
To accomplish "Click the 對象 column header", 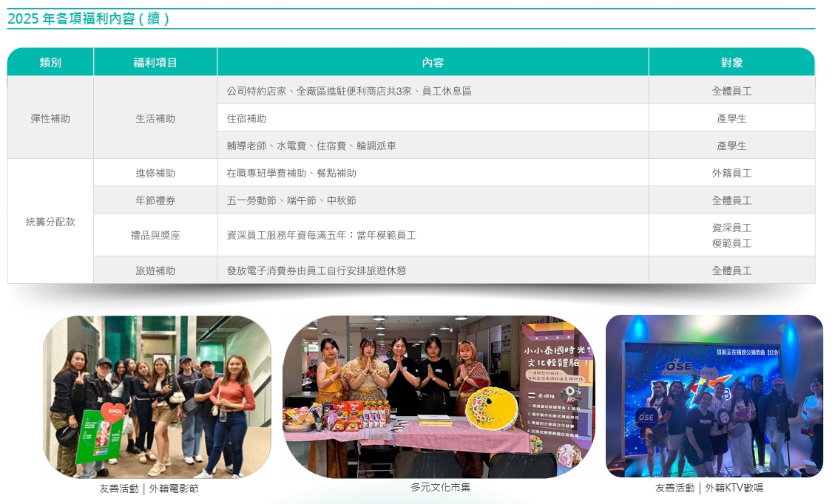I will [x=731, y=63].
